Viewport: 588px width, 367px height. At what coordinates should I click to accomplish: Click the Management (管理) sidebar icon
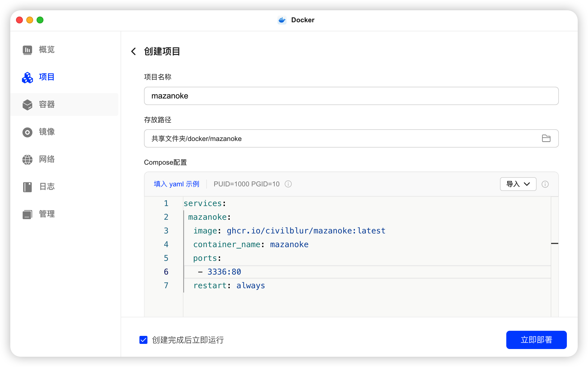pos(27,214)
